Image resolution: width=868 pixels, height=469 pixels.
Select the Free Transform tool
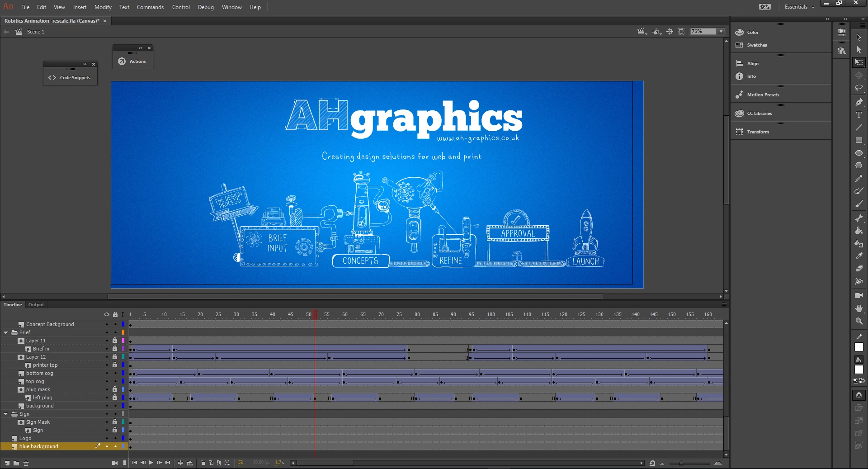coord(859,62)
